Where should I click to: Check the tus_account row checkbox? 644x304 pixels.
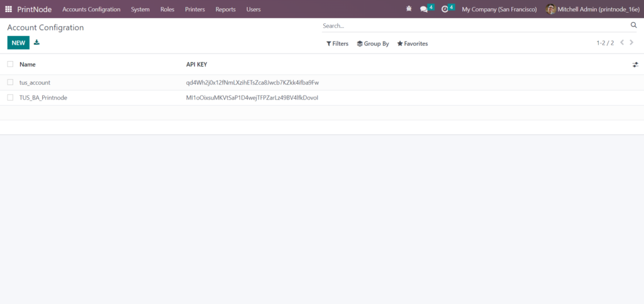pyautogui.click(x=10, y=82)
